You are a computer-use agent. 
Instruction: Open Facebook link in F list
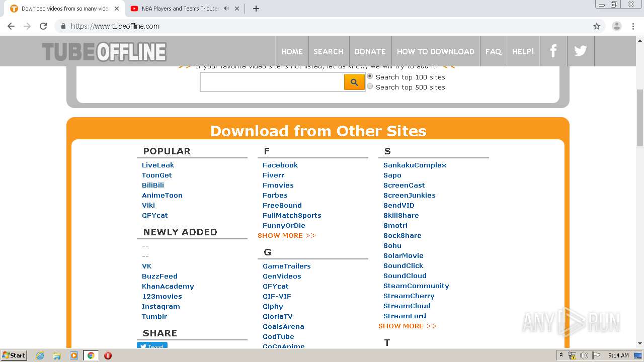coord(280,165)
